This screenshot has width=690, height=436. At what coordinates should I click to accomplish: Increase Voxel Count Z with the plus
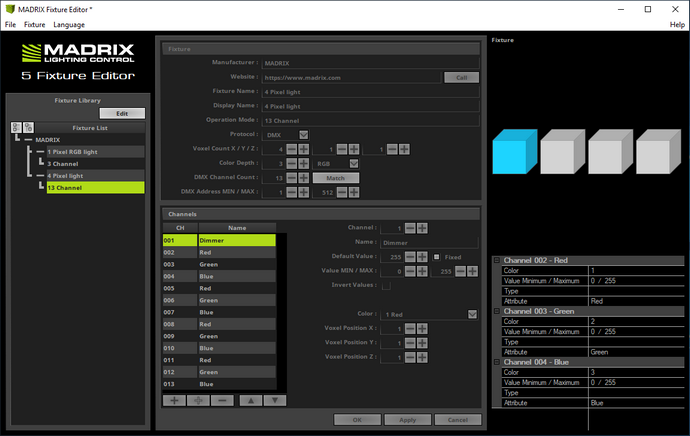404,149
